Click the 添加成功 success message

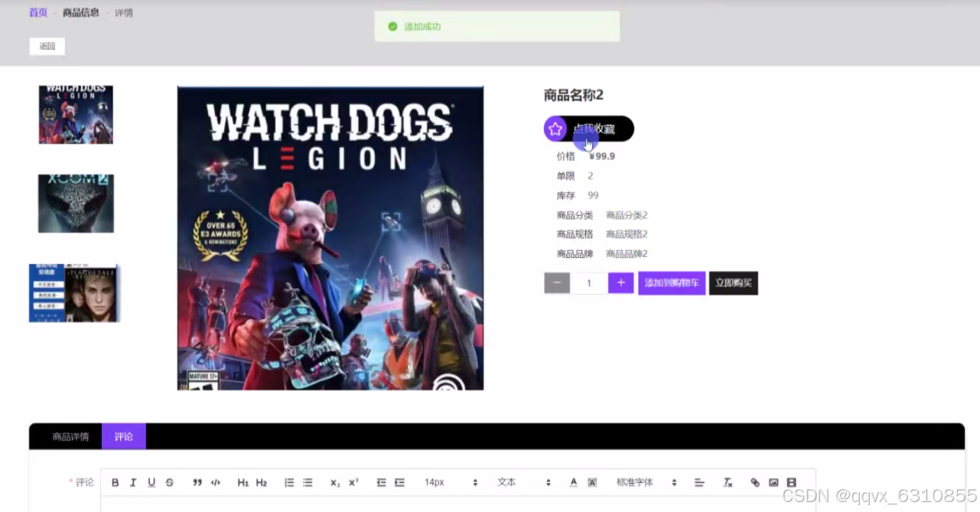[x=497, y=27]
